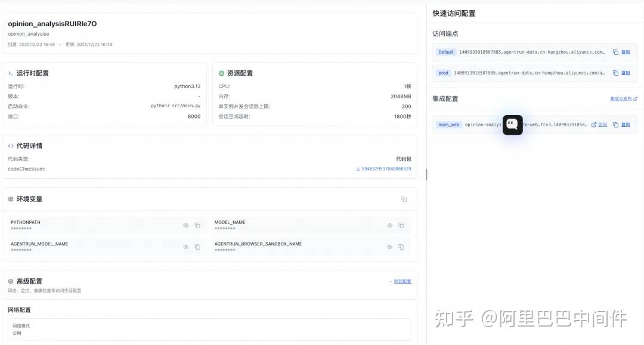Click the 运行时配置 terminal icon
644x345 pixels.
coord(11,73)
